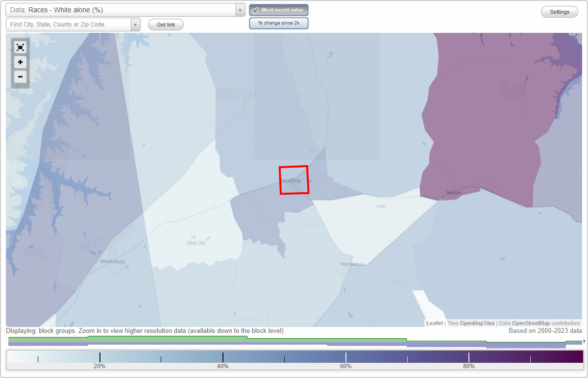Open the Settings panel
The height and width of the screenshot is (378, 588).
559,11
